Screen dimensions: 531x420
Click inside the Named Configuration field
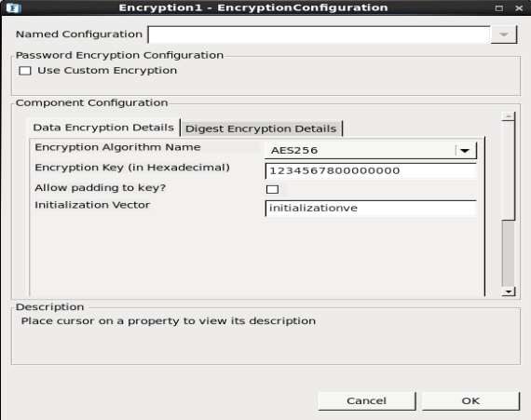tap(319, 34)
